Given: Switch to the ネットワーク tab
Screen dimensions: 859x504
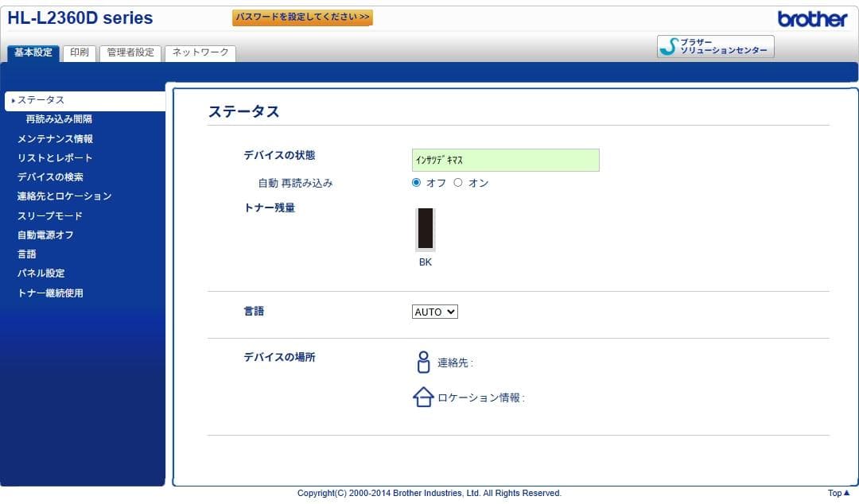Looking at the screenshot, I should click(x=201, y=53).
